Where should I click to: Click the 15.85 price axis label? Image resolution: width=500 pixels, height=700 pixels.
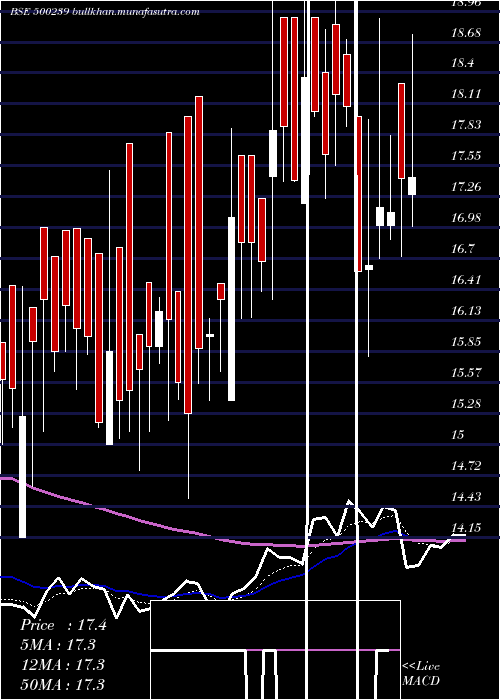tap(466, 342)
